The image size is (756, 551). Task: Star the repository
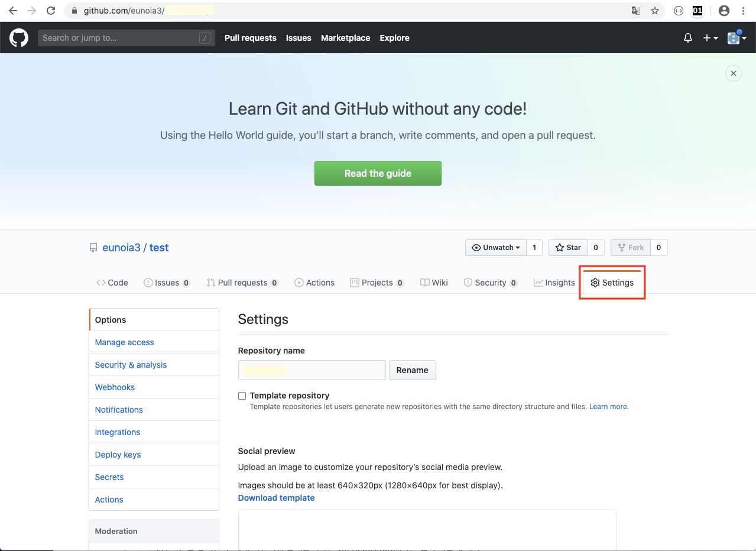click(x=567, y=248)
